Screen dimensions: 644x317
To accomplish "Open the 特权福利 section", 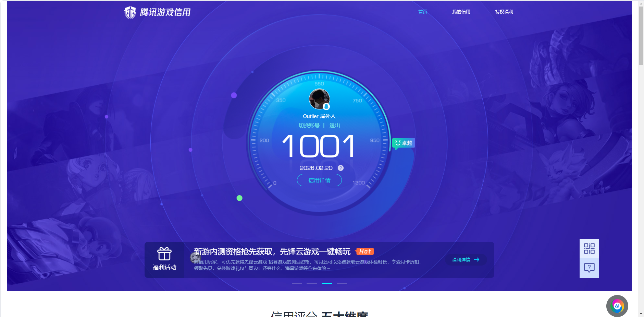I will point(504,11).
